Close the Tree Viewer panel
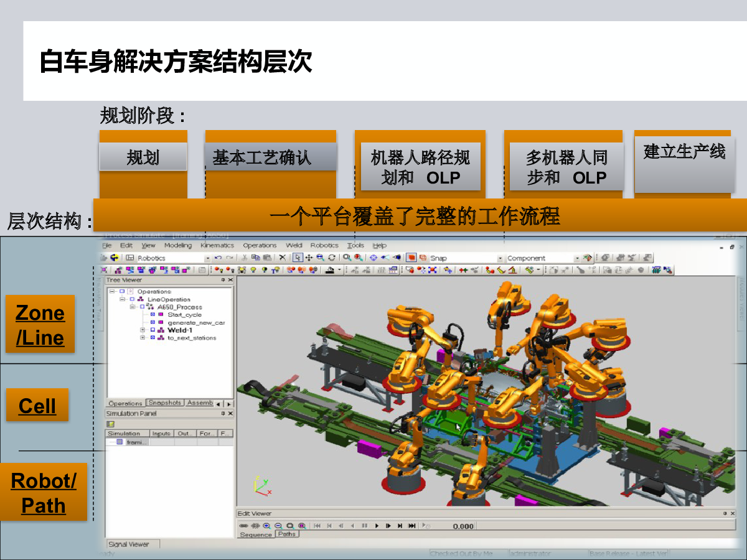 pyautogui.click(x=230, y=280)
